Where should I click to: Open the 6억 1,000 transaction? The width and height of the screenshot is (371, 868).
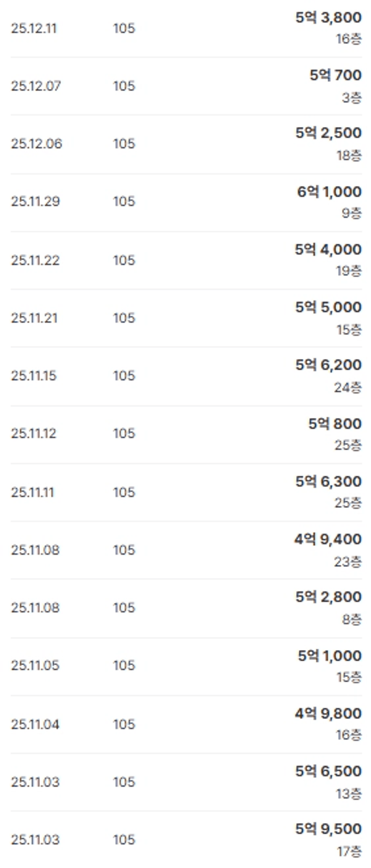click(329, 192)
